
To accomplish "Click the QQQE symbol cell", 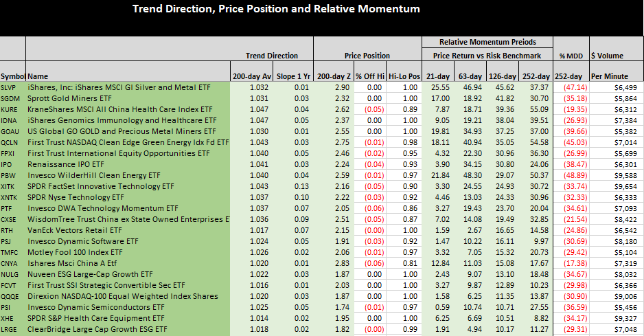I will tap(12, 296).
